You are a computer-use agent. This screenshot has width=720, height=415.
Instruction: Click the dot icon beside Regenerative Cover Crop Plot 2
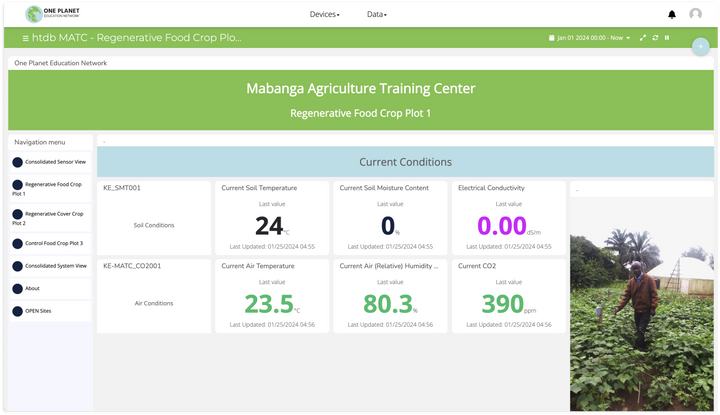17,214
